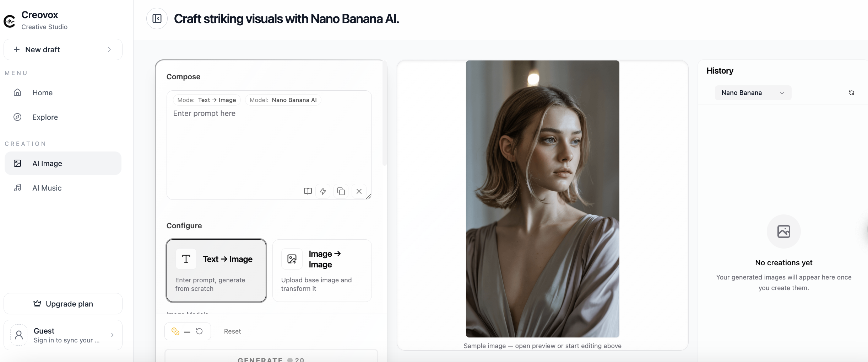Open the Nano Banana model dropdown in History
Image resolution: width=868 pixels, height=362 pixels.
coord(753,92)
